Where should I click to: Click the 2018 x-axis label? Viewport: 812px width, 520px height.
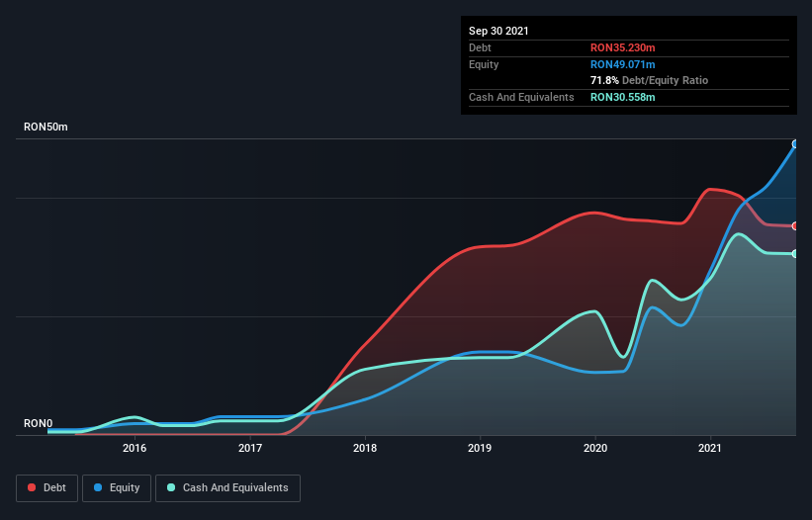click(x=365, y=448)
